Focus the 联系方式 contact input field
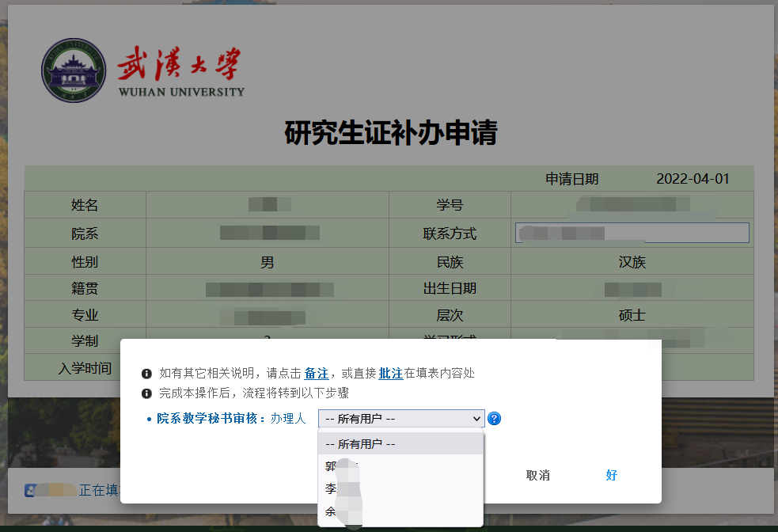This screenshot has width=778, height=532. (x=632, y=233)
